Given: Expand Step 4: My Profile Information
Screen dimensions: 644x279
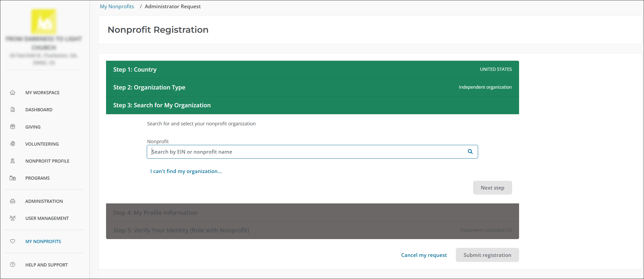Looking at the screenshot, I should pos(312,212).
